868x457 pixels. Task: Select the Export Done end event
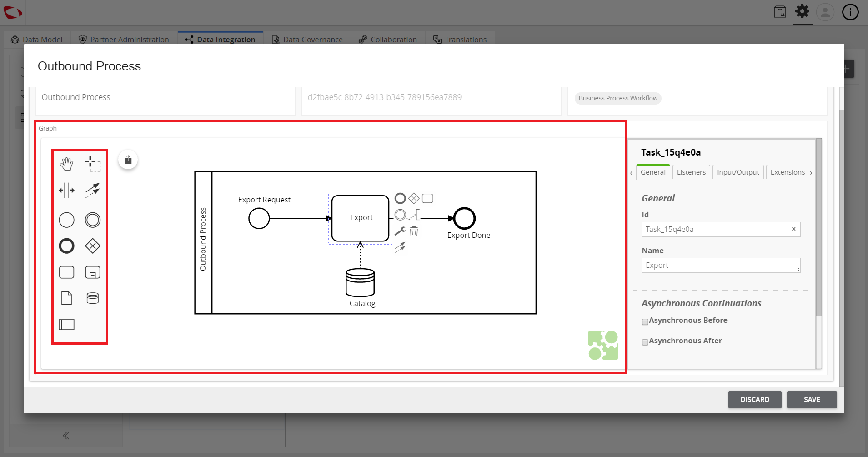[464, 218]
